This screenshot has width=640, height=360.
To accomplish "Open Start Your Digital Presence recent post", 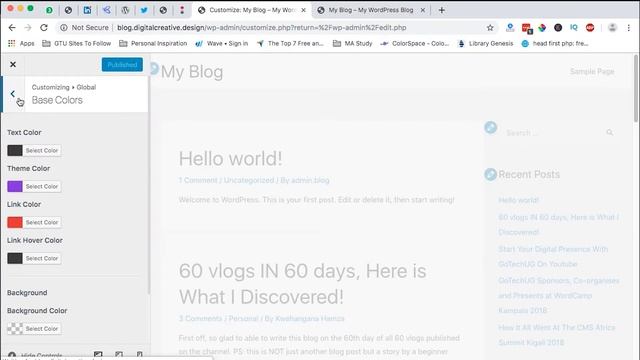I will pyautogui.click(x=553, y=257).
